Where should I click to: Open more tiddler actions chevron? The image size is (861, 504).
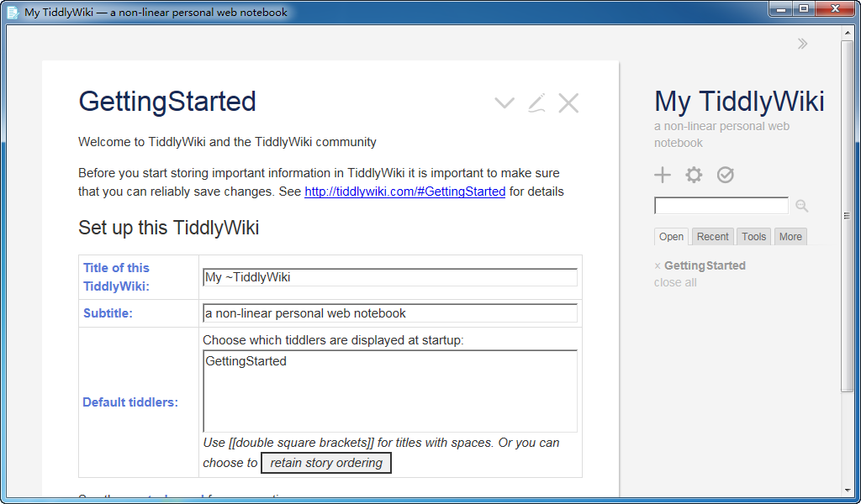pyautogui.click(x=504, y=102)
